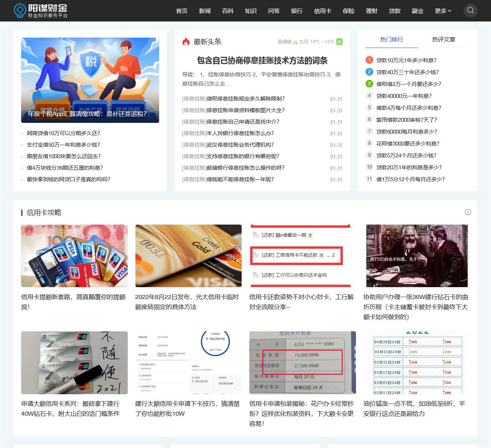Open the 百科 navigation item
The width and height of the screenshot is (491, 448).
click(228, 11)
